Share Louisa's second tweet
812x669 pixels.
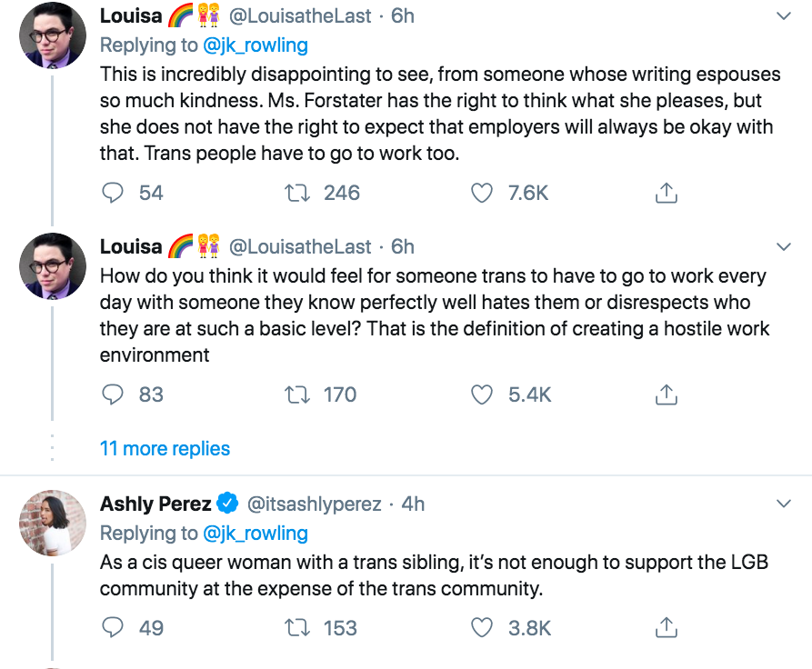click(x=666, y=394)
